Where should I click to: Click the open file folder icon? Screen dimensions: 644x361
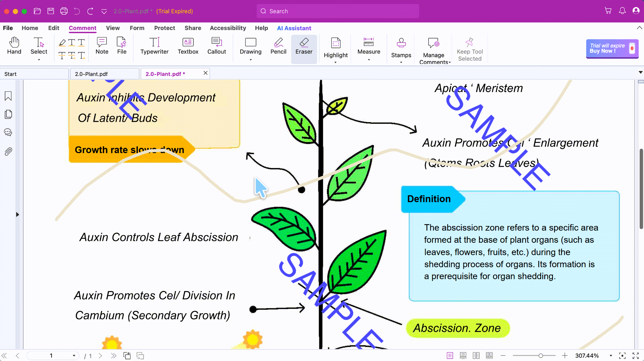pos(37,11)
